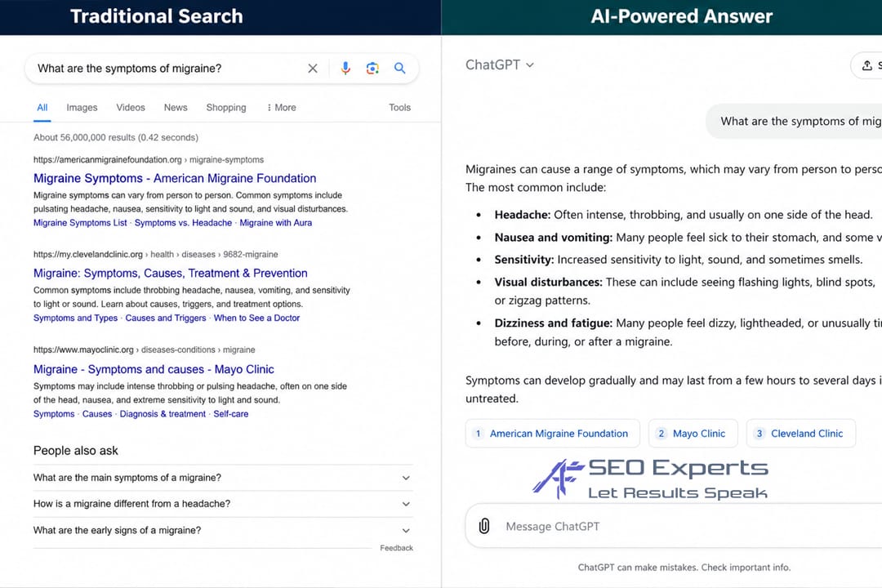882x588 pixels.
Task: Click the Feedback link below People also ask
Action: tap(397, 548)
